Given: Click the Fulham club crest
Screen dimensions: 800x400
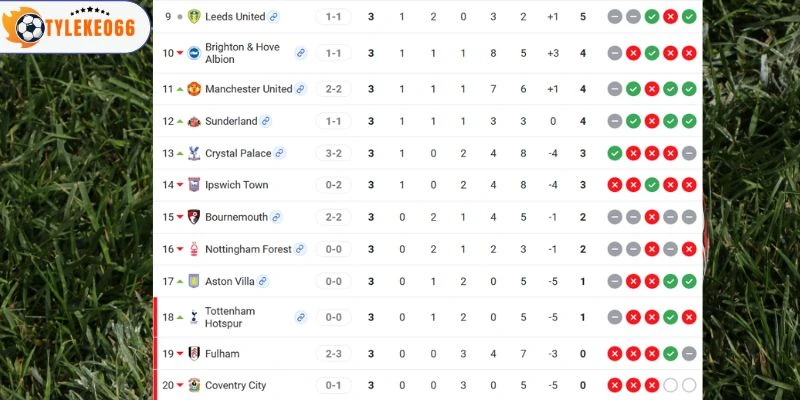Looking at the screenshot, I should (194, 353).
